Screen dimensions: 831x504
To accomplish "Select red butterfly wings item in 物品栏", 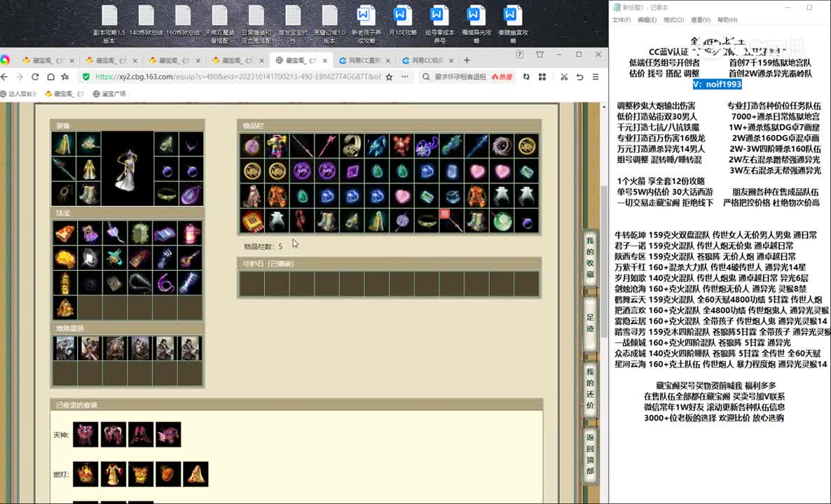I will (401, 146).
